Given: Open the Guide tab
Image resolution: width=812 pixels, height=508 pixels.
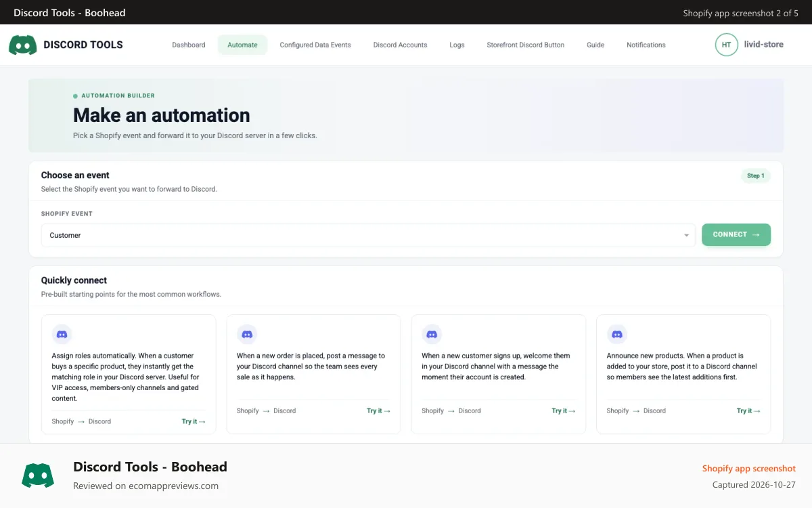Looking at the screenshot, I should 595,45.
